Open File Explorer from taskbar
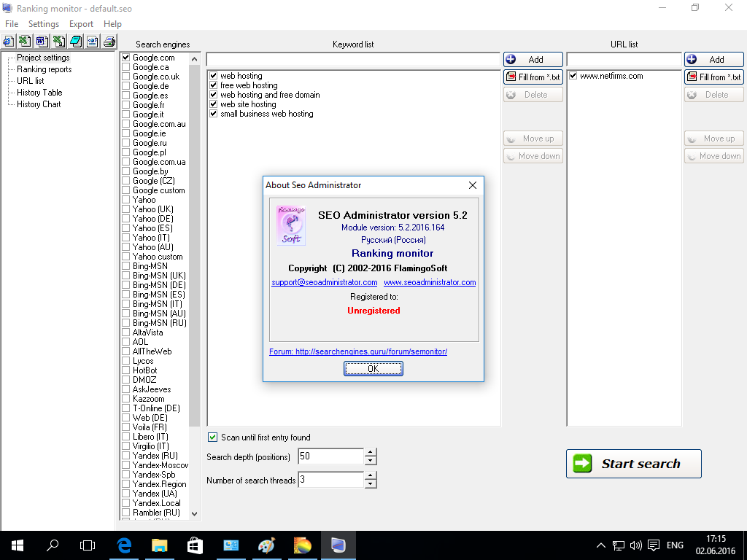This screenshot has height=560, width=747. (160, 545)
